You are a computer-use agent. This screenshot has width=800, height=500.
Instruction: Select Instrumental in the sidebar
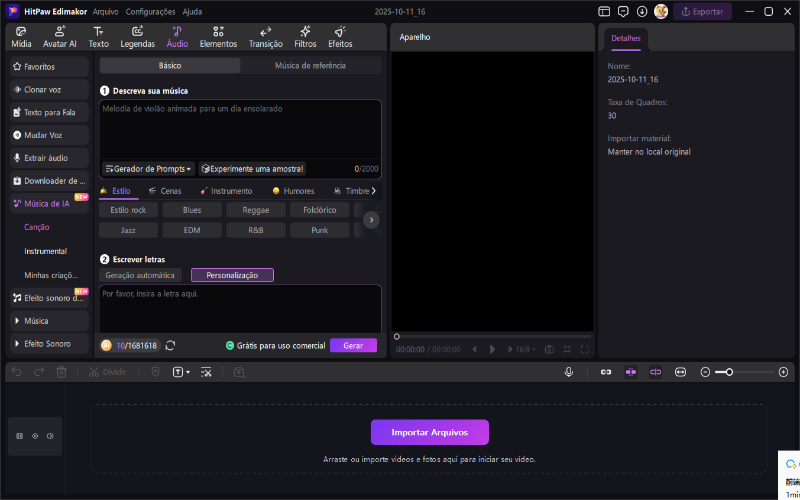point(46,251)
